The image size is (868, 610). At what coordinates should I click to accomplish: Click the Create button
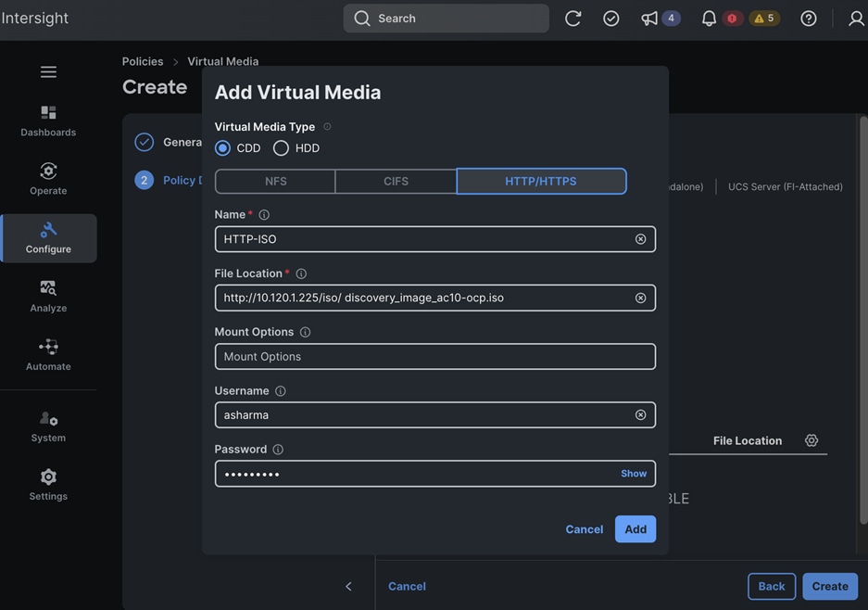(830, 586)
